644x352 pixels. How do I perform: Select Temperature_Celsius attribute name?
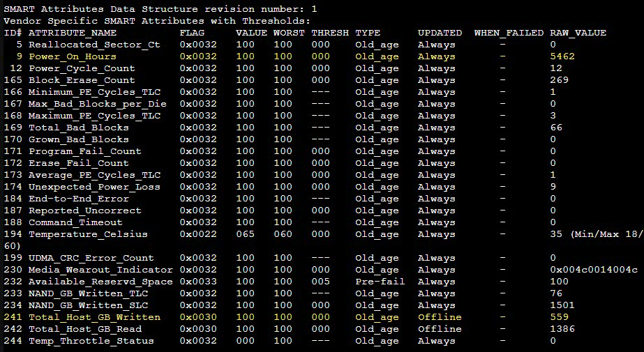pos(88,235)
